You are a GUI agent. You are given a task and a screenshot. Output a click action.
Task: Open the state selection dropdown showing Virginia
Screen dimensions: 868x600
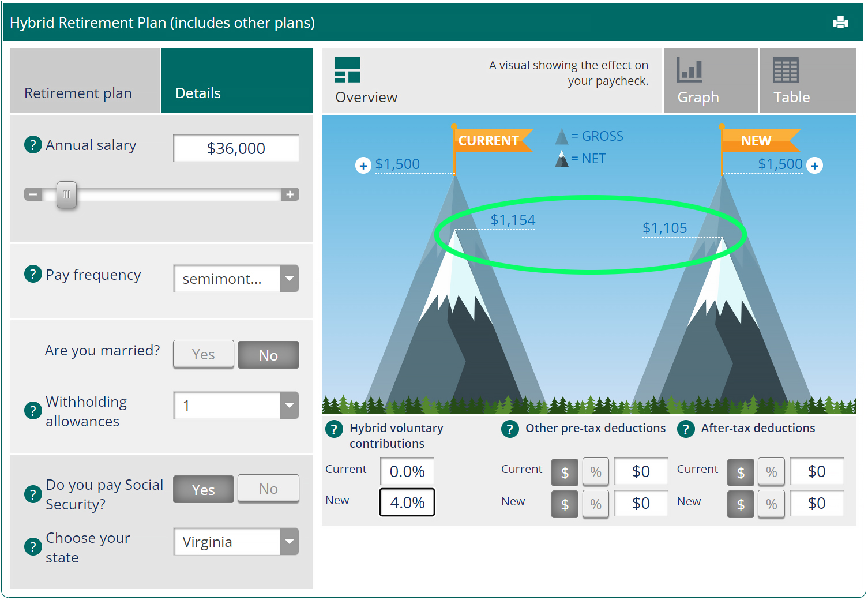tap(290, 542)
